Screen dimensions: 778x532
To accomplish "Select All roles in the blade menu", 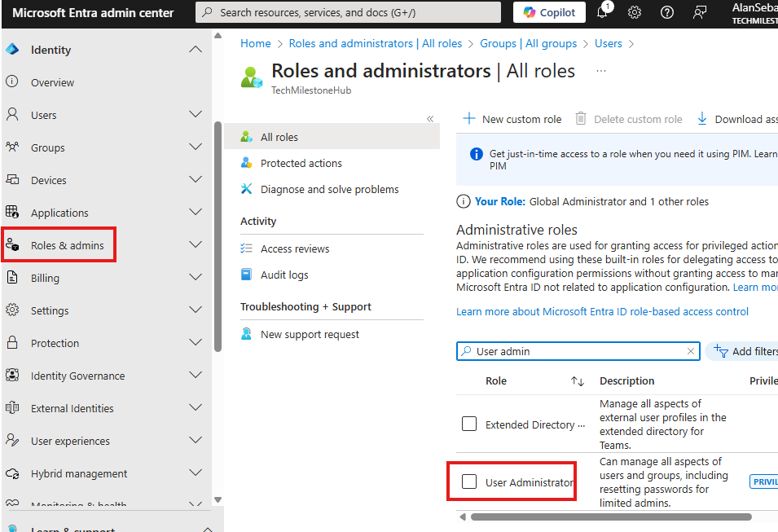I will pos(332,137).
